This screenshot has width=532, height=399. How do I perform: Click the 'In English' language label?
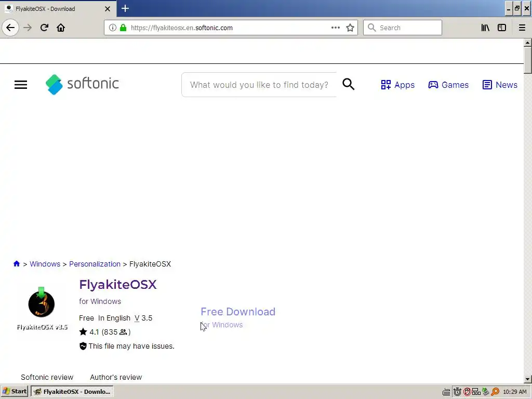(114, 318)
